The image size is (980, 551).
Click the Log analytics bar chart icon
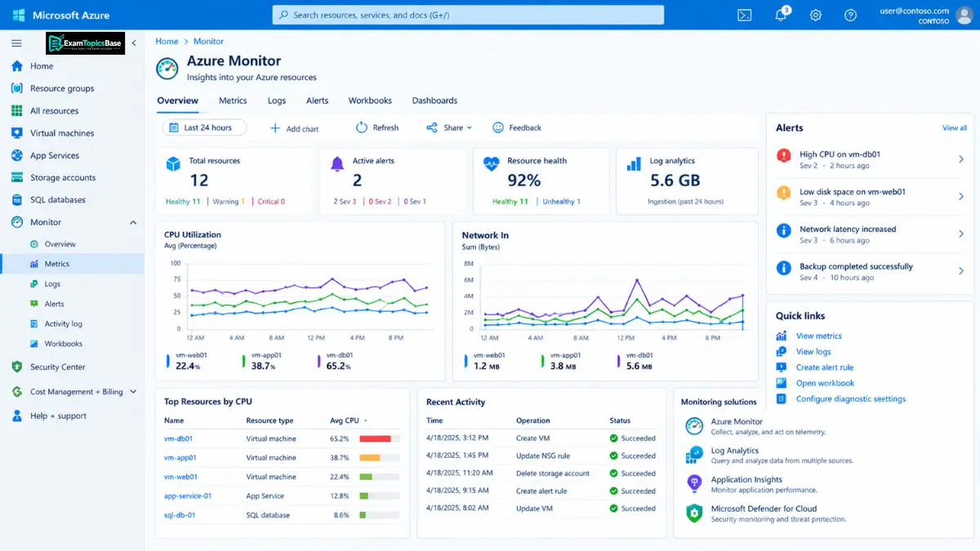[x=634, y=164]
